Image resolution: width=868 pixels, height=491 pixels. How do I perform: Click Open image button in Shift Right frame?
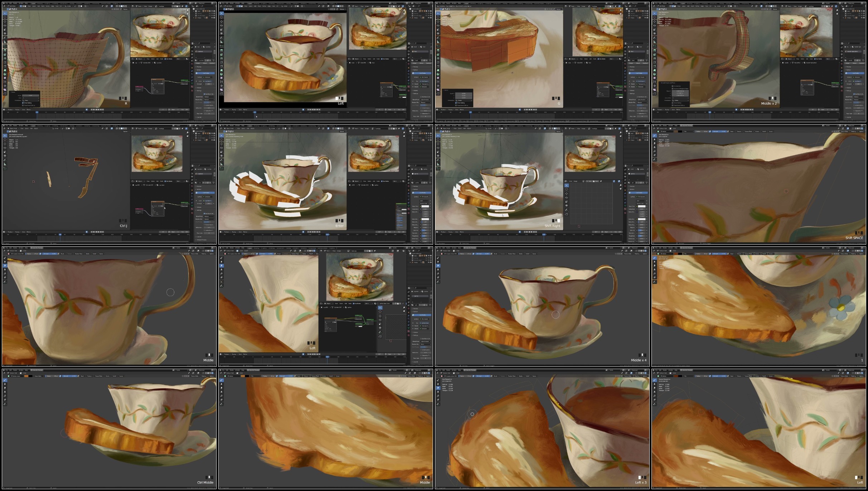tap(596, 181)
